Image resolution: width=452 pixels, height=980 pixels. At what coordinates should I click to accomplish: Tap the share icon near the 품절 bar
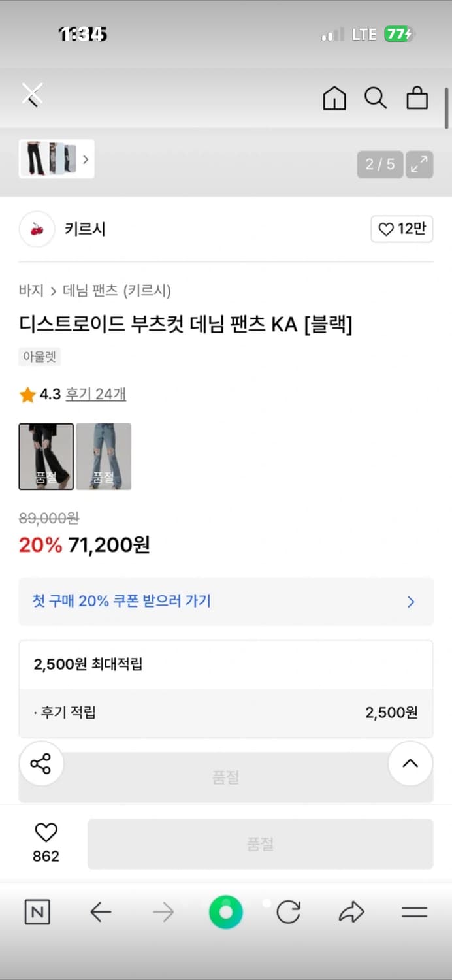41,763
